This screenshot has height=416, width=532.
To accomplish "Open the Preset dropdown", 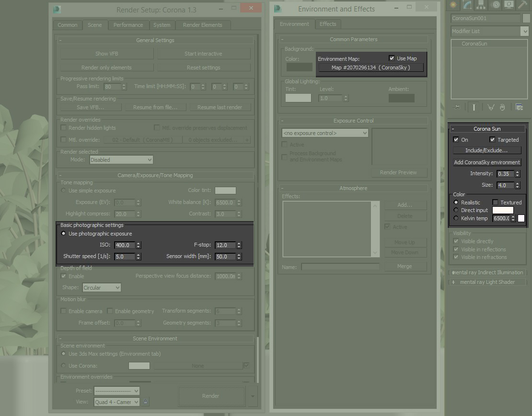I will (117, 391).
